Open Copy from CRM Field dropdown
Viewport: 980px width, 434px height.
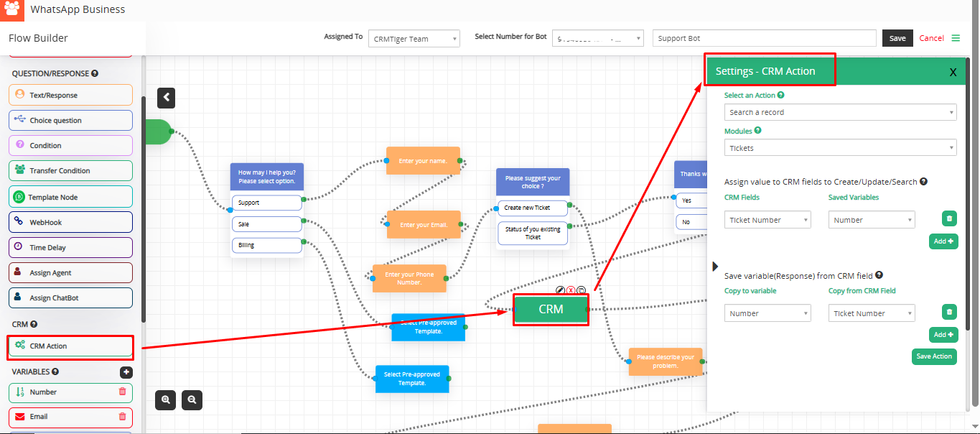pos(872,313)
